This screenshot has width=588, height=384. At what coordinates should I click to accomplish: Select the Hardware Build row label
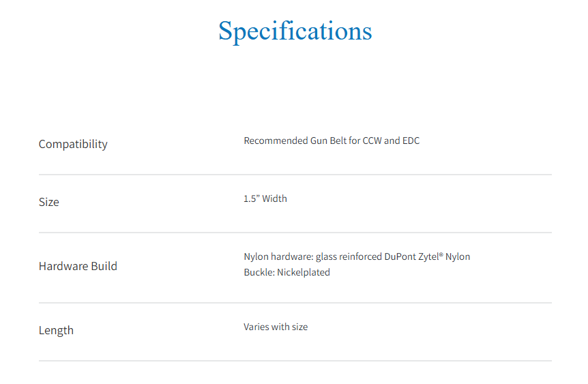click(x=78, y=266)
